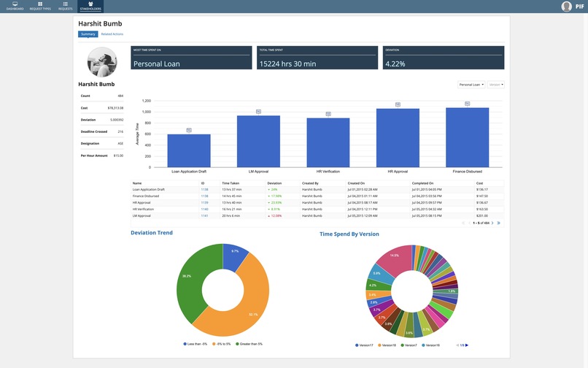Switch to the Related Actions tab

pos(112,34)
